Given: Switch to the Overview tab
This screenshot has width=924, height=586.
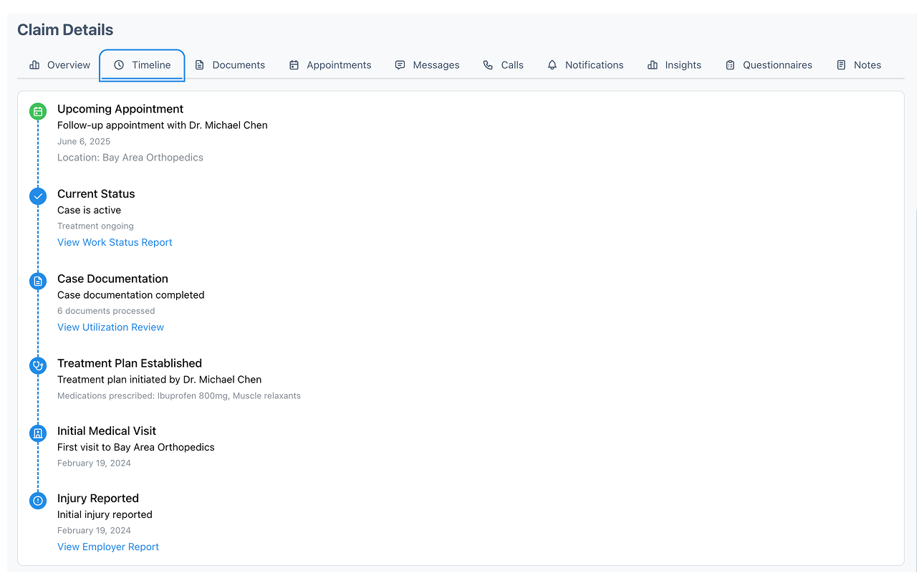Looking at the screenshot, I should point(59,64).
